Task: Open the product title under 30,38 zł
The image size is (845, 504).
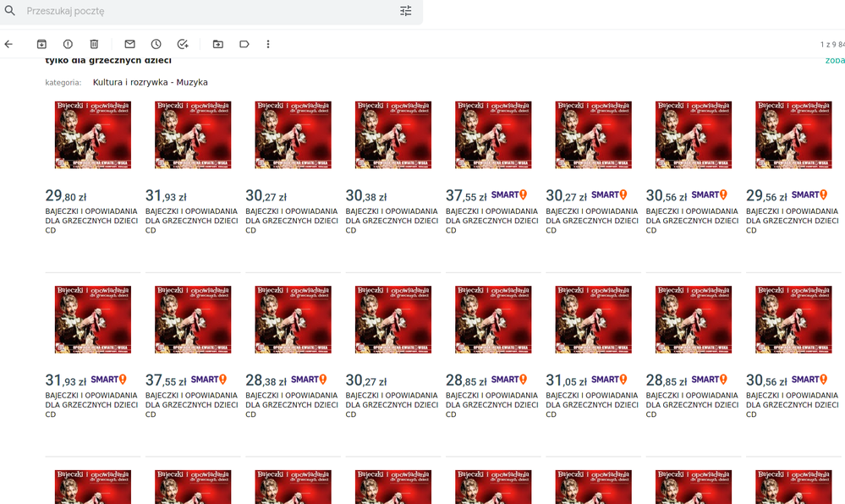Action: point(392,221)
